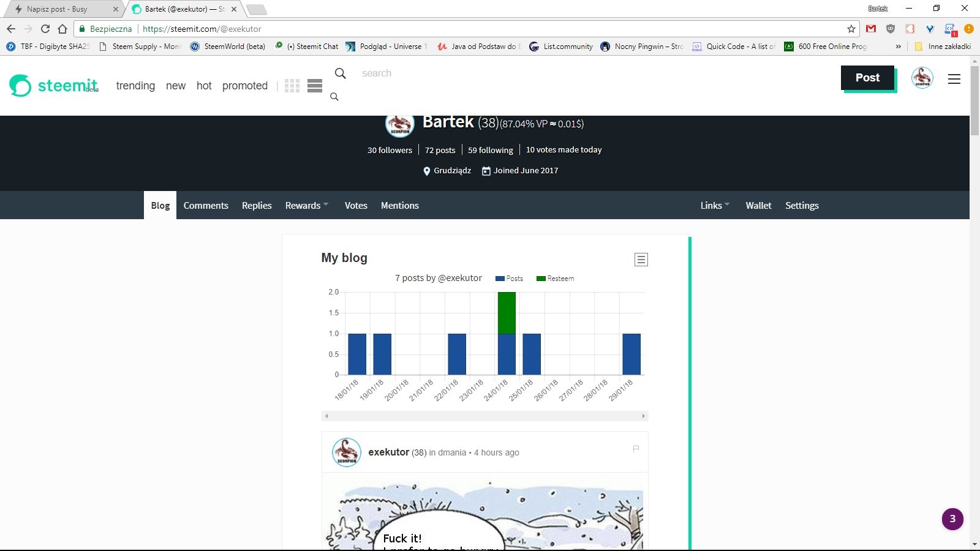Click the Post button
The image size is (980, 551).
[x=867, y=78]
